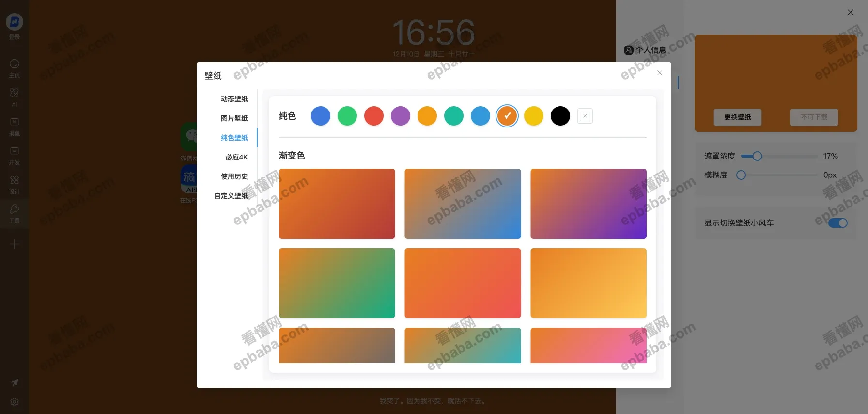The height and width of the screenshot is (414, 868).
Task: Click the 不可下载 button
Action: [x=814, y=117]
